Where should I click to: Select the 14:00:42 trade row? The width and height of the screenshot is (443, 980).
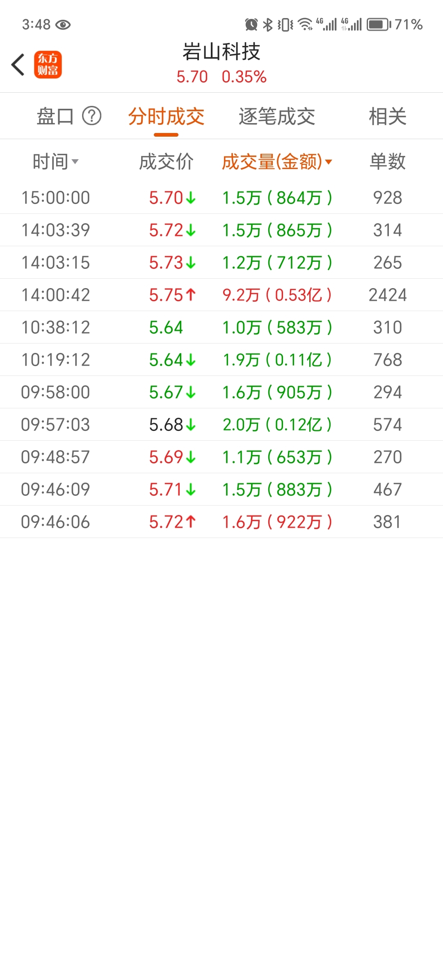(221, 295)
